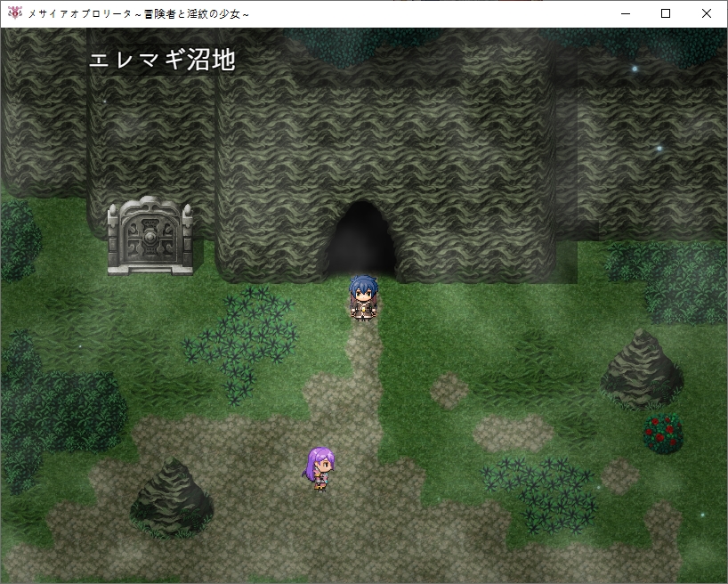The image size is (728, 584).
Task: Click the rock mound near the rose bush
Action: 642,369
